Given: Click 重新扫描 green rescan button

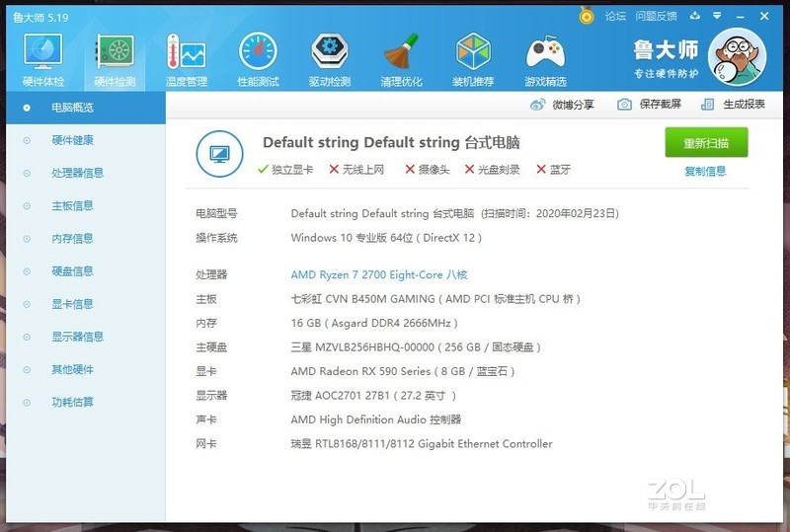Looking at the screenshot, I should [706, 142].
